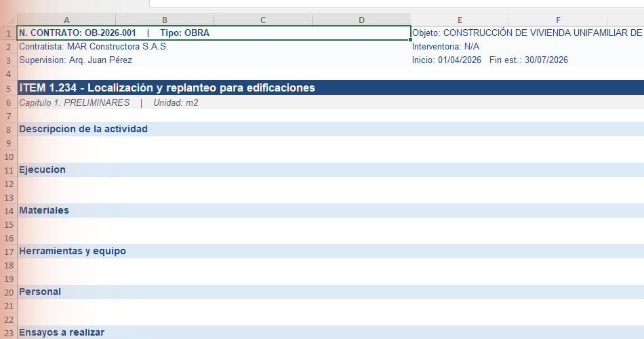Select row 17 header
Viewport: 644px width, 339px height.
click(9, 252)
